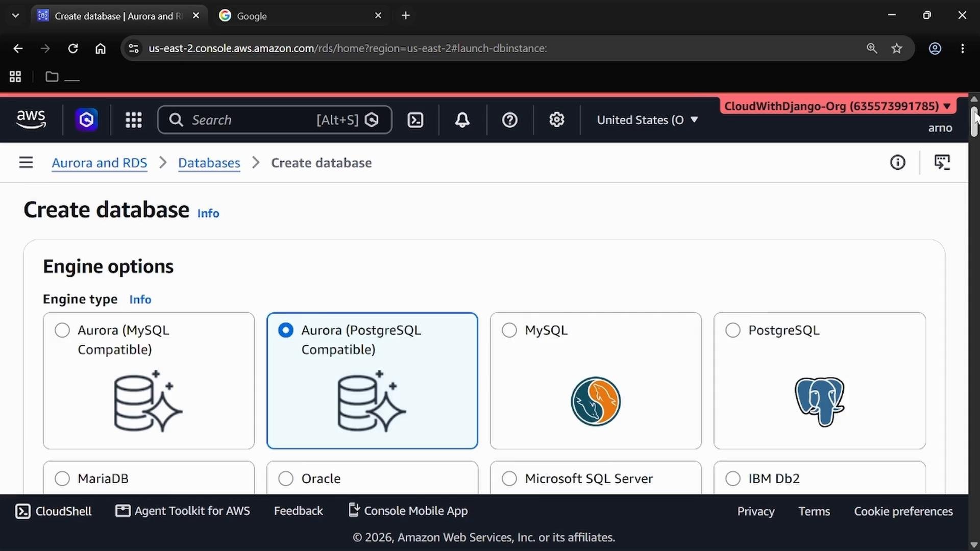Open the browser zoom magnifier icon
This screenshot has width=980, height=551.
(872, 48)
